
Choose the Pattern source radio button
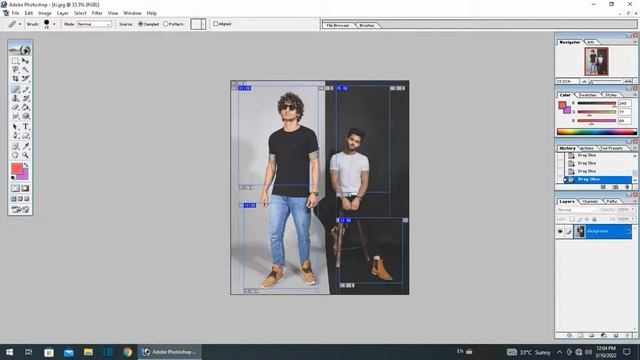166,24
